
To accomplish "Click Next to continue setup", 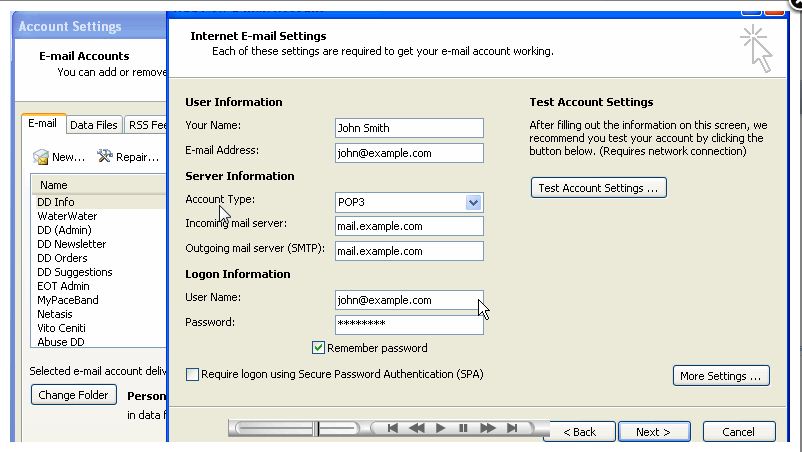I will pyautogui.click(x=654, y=432).
